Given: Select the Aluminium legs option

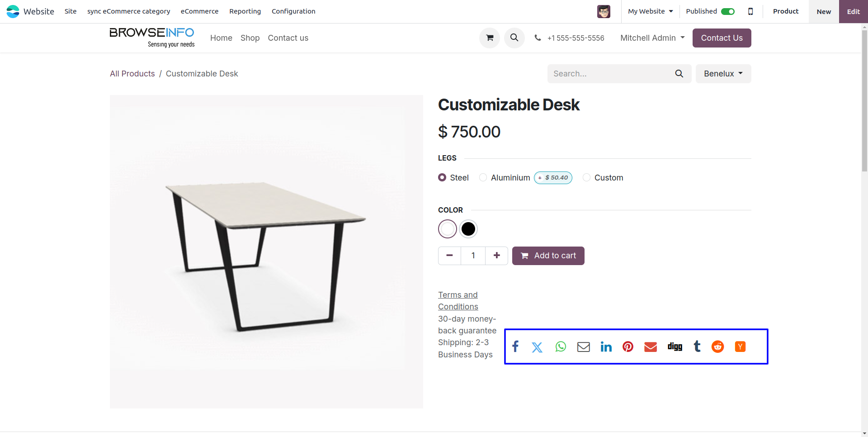Looking at the screenshot, I should coord(483,178).
